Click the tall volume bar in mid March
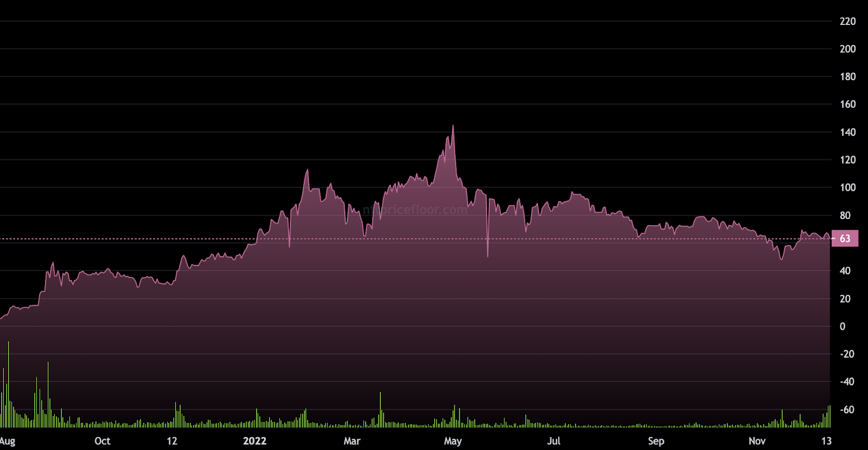 (380, 410)
